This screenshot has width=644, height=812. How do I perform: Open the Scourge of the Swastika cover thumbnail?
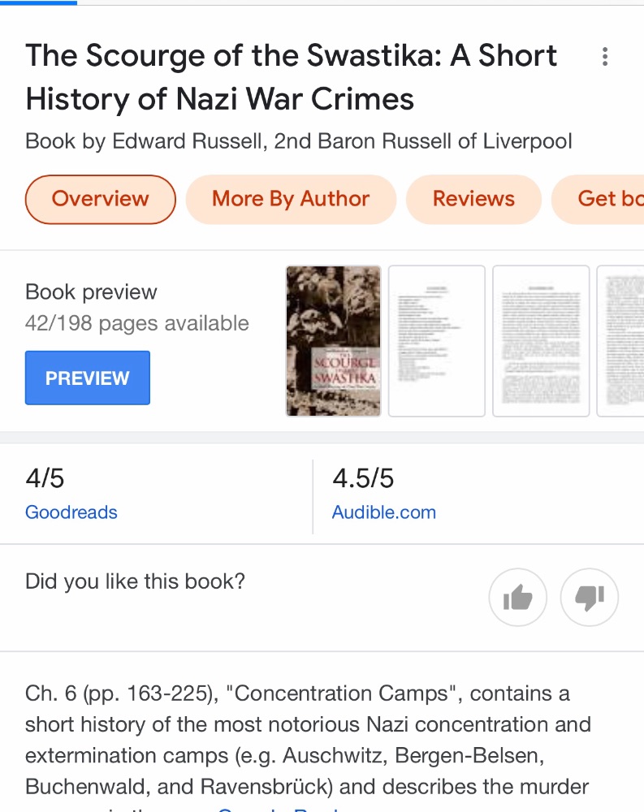click(x=334, y=341)
